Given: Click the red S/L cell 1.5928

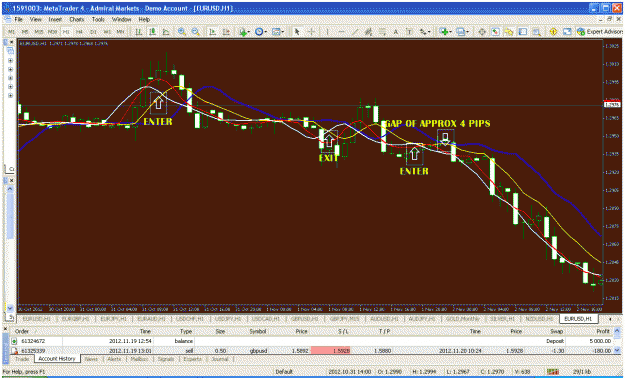Looking at the screenshot, I should coord(330,350).
